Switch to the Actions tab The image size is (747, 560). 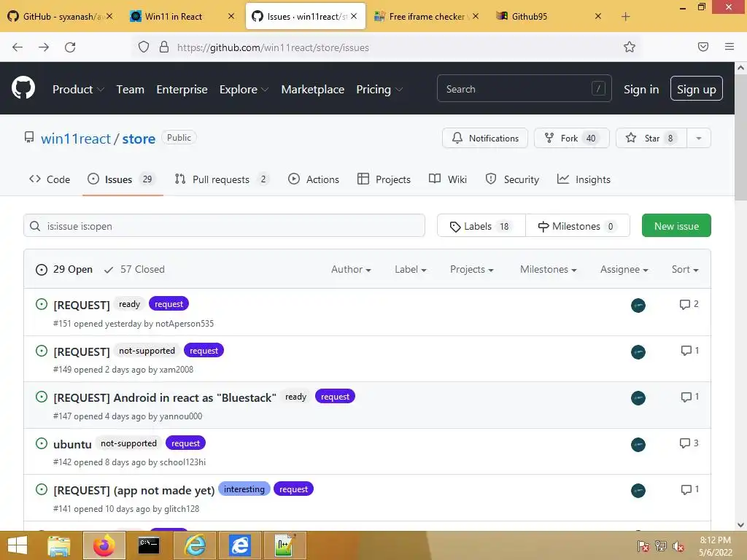(x=314, y=179)
